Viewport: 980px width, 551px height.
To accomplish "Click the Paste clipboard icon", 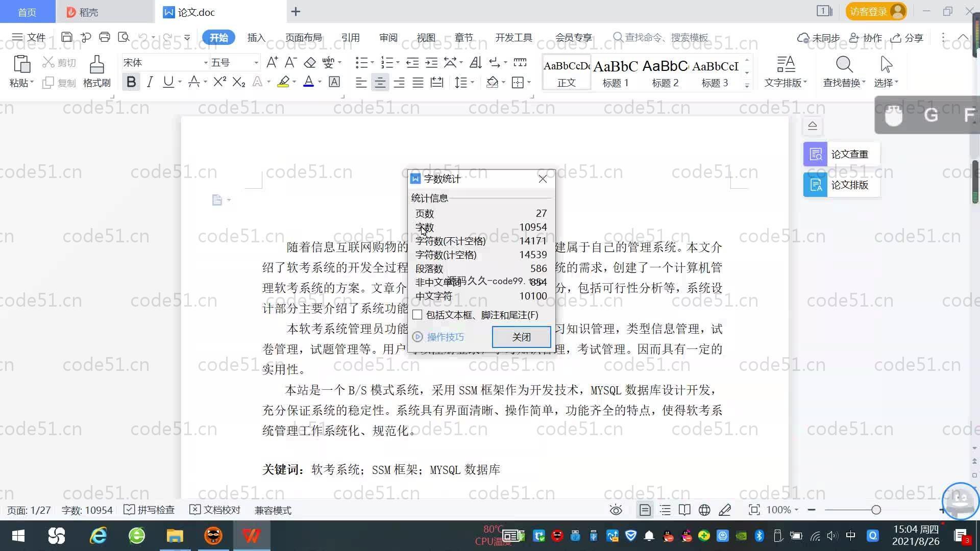I will click(21, 65).
